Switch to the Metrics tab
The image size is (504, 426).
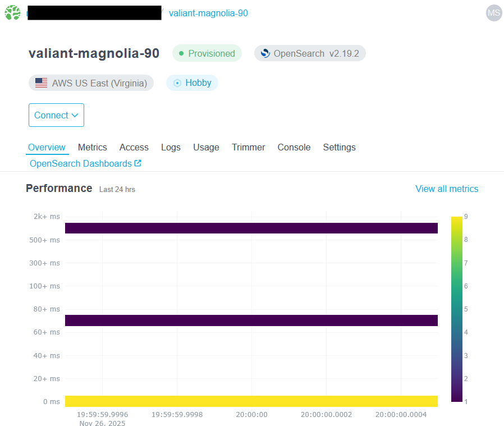pyautogui.click(x=92, y=147)
